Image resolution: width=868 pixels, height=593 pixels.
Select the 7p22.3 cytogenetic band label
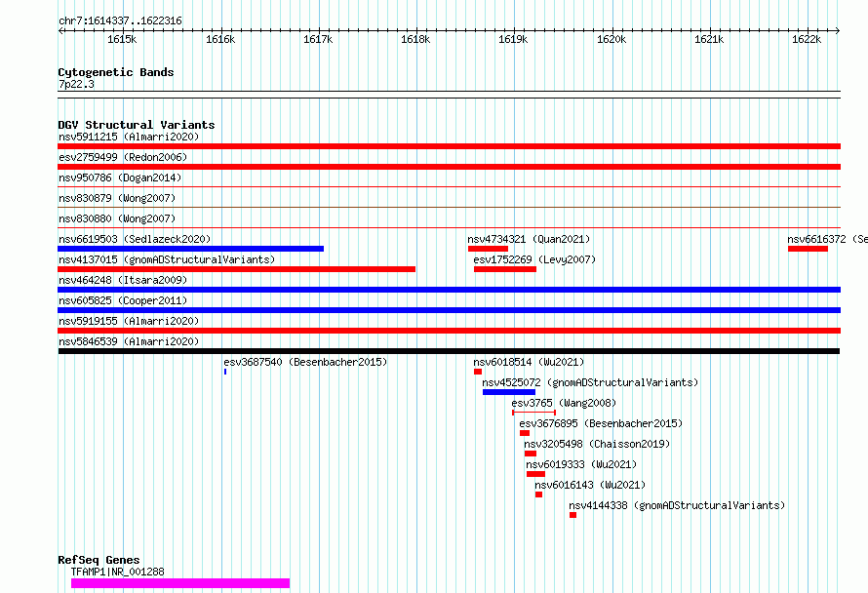[76, 84]
